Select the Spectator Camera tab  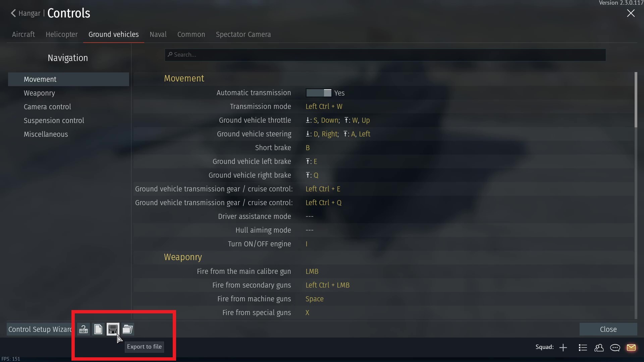pos(243,35)
